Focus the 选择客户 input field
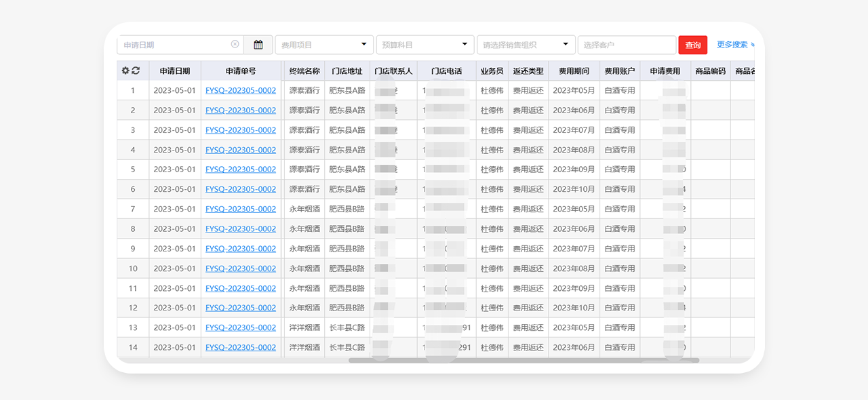Screen dimensions: 868x400 [x=626, y=45]
